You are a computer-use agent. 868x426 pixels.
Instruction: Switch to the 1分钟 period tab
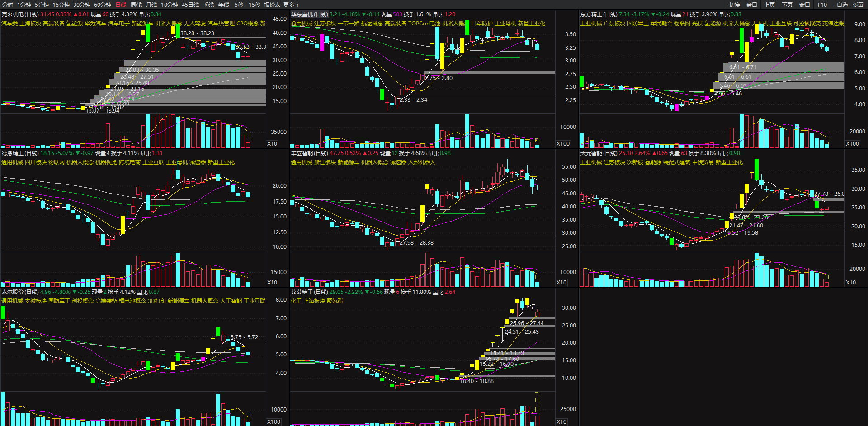pyautogui.click(x=24, y=5)
